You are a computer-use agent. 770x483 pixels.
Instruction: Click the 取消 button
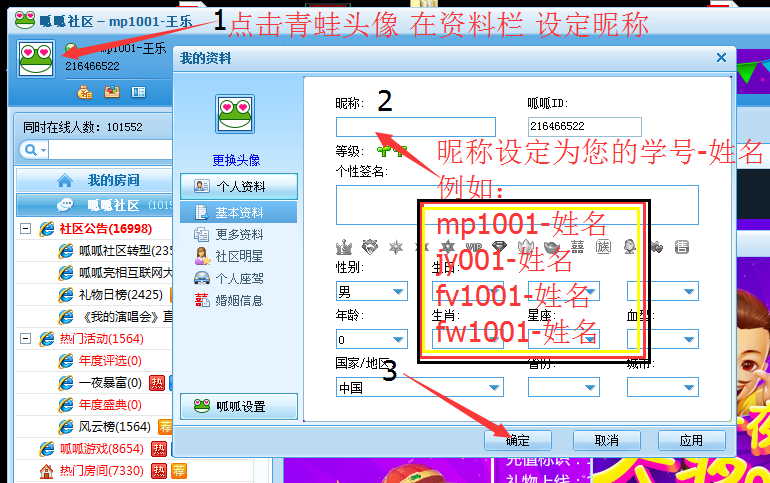[x=606, y=440]
